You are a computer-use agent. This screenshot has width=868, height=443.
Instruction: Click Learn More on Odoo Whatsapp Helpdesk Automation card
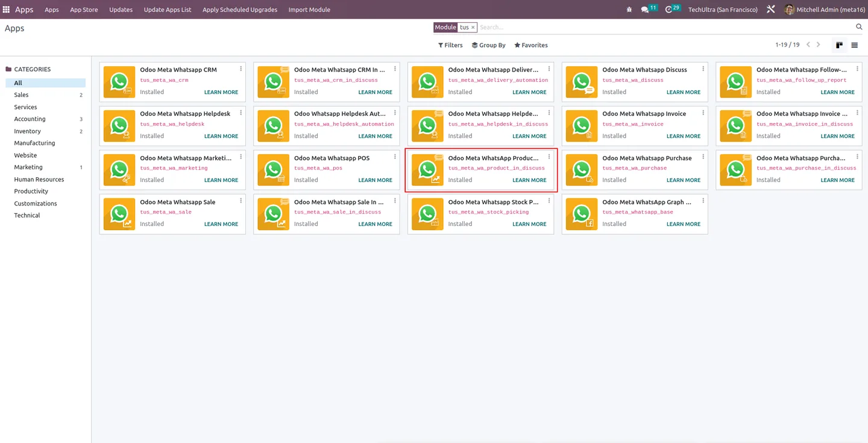pos(376,136)
